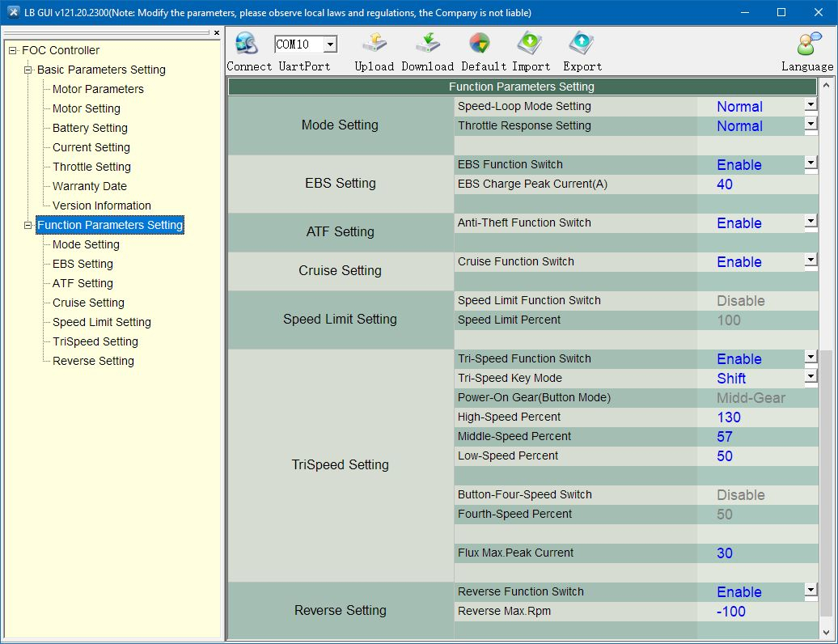
Task: Open the Language selection icon
Action: click(808, 44)
